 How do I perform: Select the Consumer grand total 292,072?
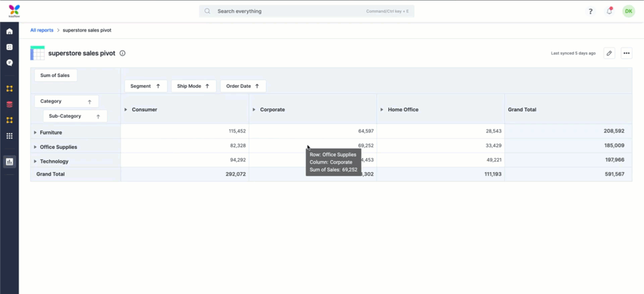click(x=185, y=174)
